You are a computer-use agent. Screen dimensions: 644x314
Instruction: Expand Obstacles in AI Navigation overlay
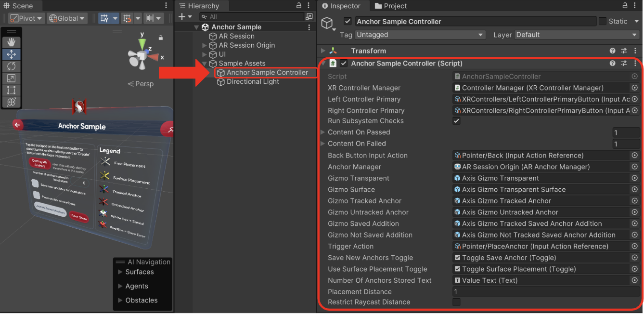pos(120,301)
